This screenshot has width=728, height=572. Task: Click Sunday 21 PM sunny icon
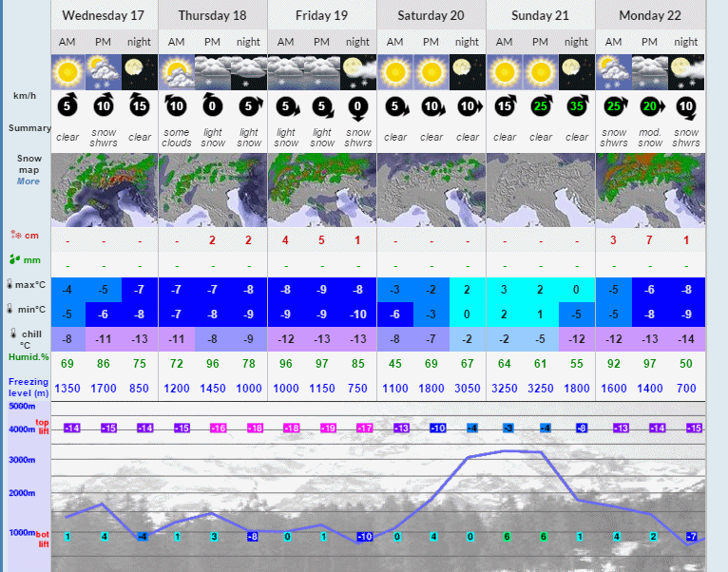coord(541,72)
